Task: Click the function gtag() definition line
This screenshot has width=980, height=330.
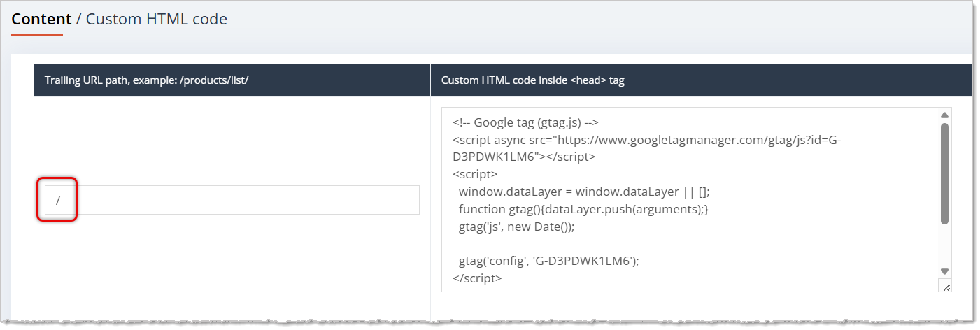Action: click(x=583, y=209)
